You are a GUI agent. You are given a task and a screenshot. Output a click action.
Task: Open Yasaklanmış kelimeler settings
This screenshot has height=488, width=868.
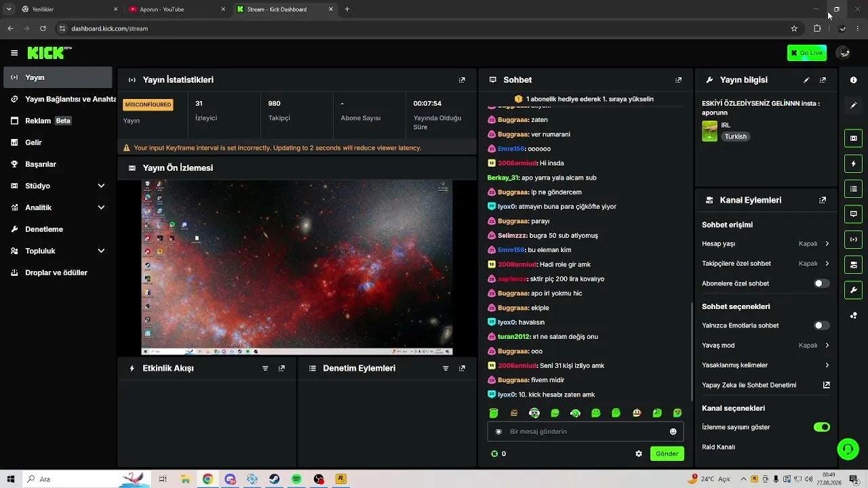point(766,365)
